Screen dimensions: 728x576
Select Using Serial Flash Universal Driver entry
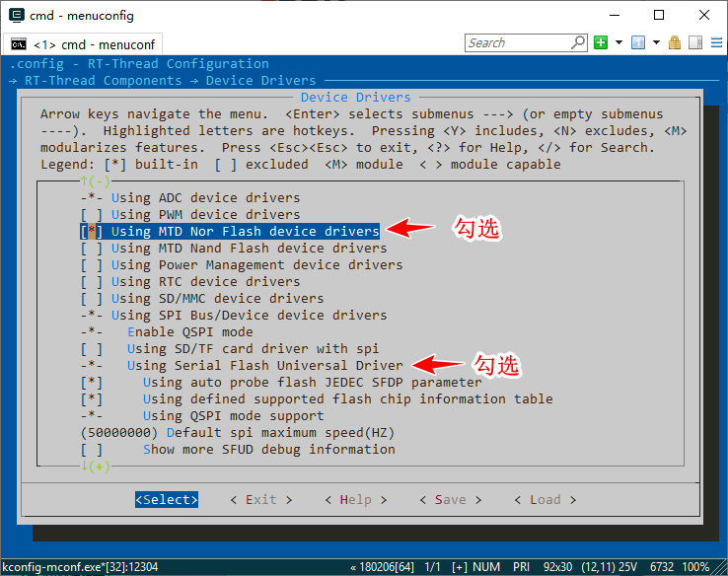click(x=264, y=365)
